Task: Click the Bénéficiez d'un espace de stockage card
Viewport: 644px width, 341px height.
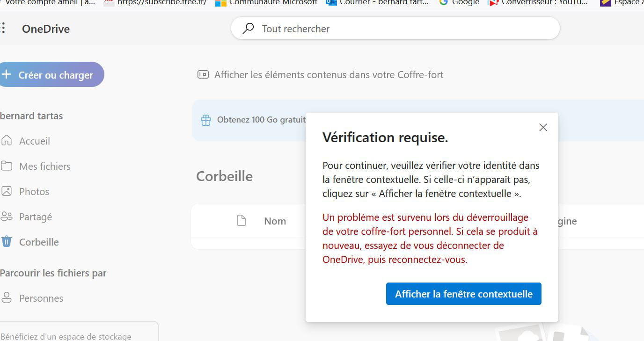Action: 79,332
